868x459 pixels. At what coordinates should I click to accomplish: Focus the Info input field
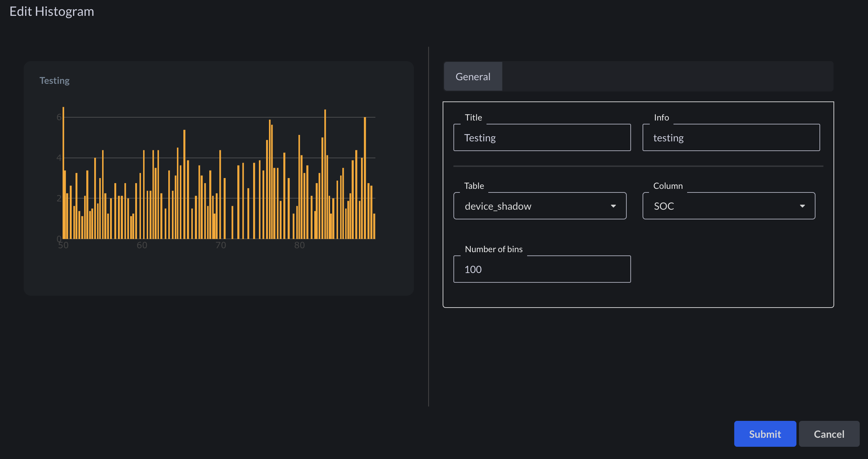[731, 138]
